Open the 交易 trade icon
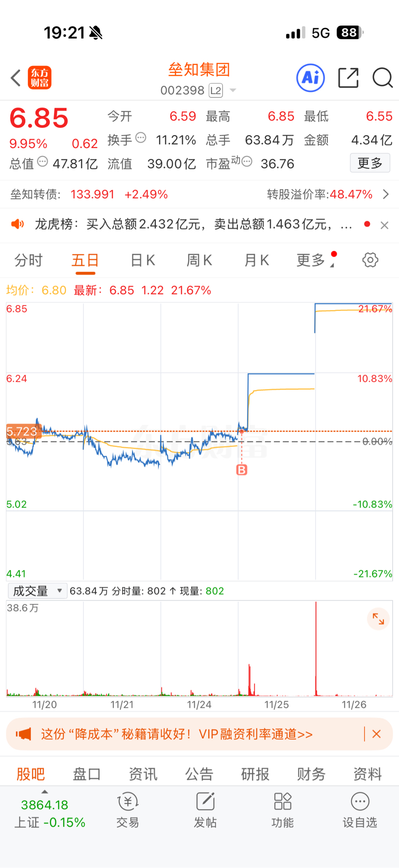Image resolution: width=399 pixels, height=868 pixels. pyautogui.click(x=128, y=809)
